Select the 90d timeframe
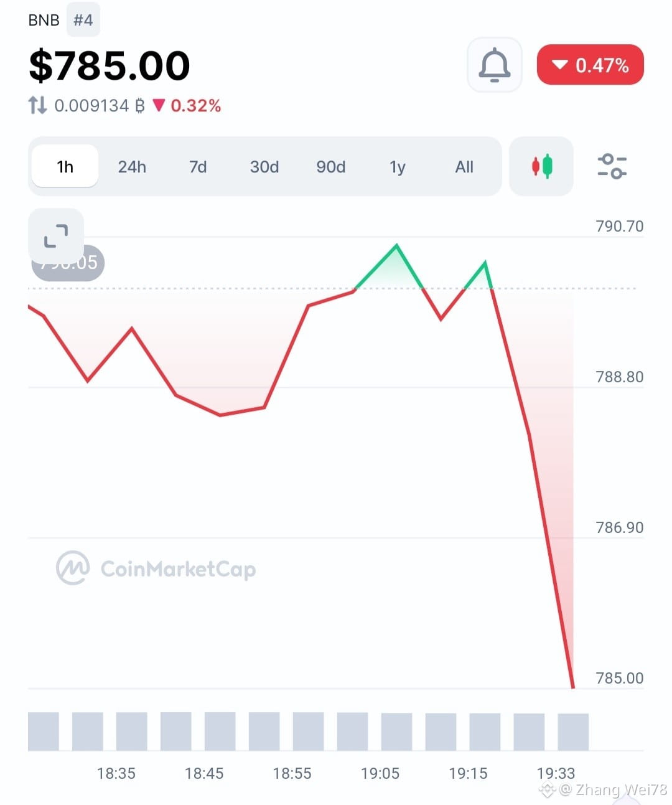 [x=331, y=167]
